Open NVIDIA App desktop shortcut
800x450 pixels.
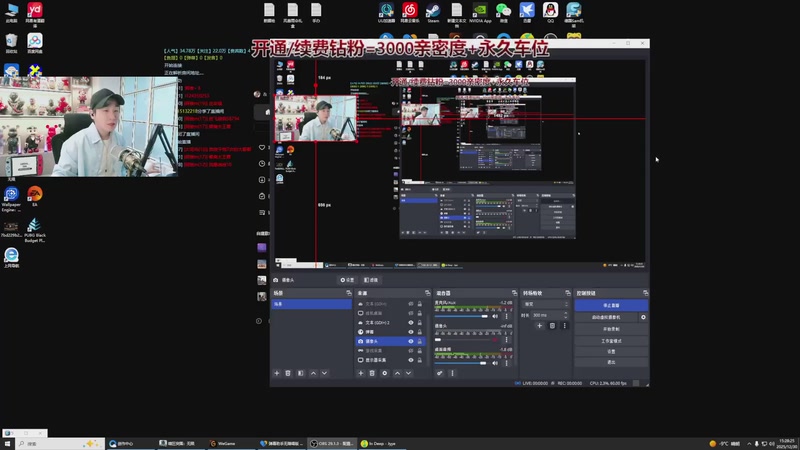(x=480, y=13)
